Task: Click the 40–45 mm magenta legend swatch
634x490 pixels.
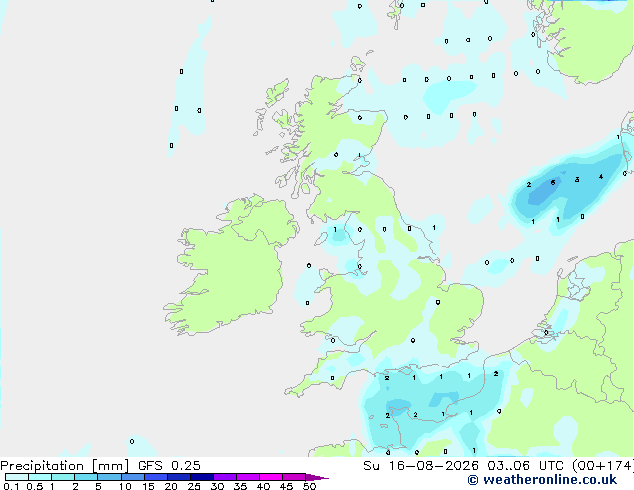Action: click(271, 477)
